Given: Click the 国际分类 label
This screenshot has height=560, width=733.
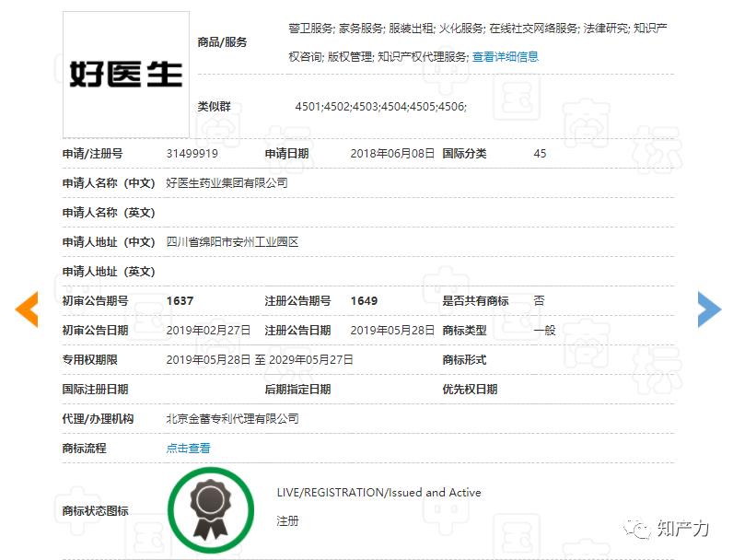Looking at the screenshot, I should point(464,154).
